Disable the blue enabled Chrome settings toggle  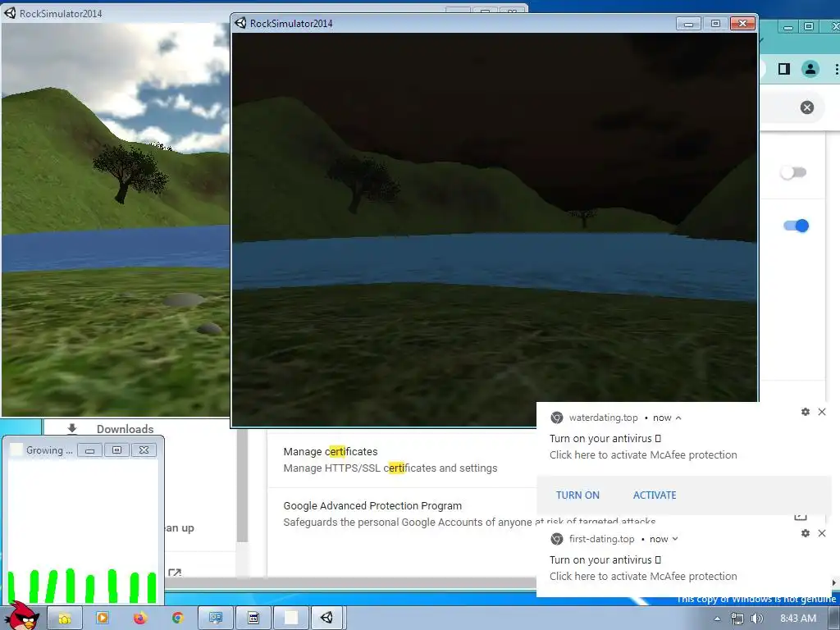(796, 226)
